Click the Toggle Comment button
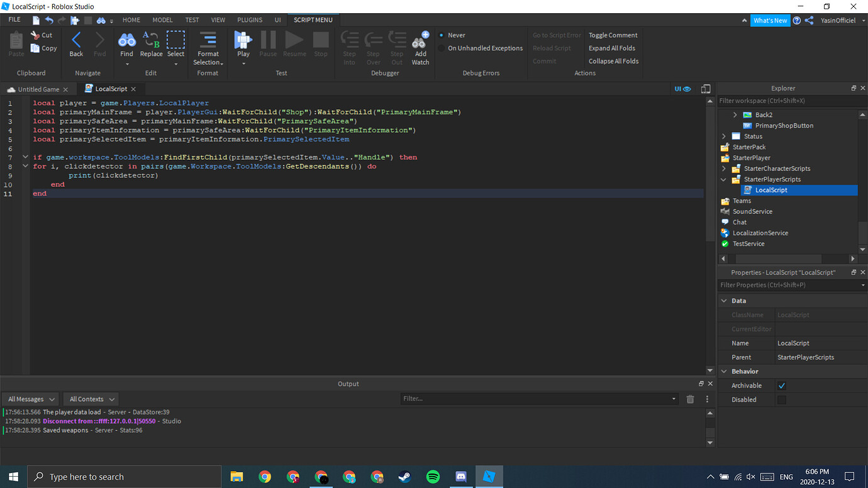This screenshot has width=868, height=488. click(613, 35)
